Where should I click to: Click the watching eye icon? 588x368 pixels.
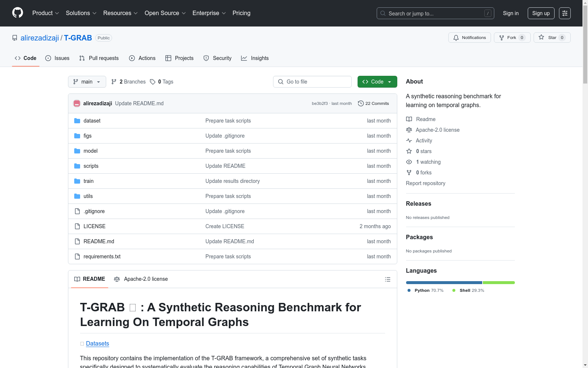click(x=409, y=162)
